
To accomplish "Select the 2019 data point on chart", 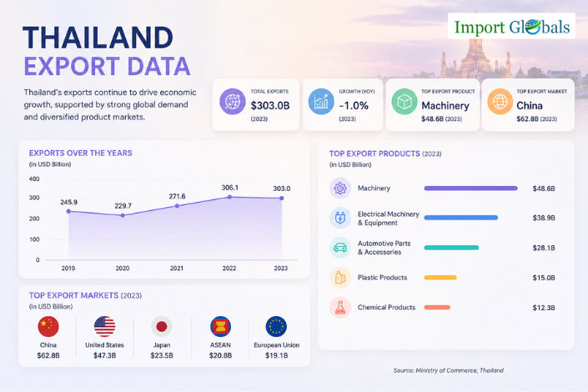I will (68, 211).
